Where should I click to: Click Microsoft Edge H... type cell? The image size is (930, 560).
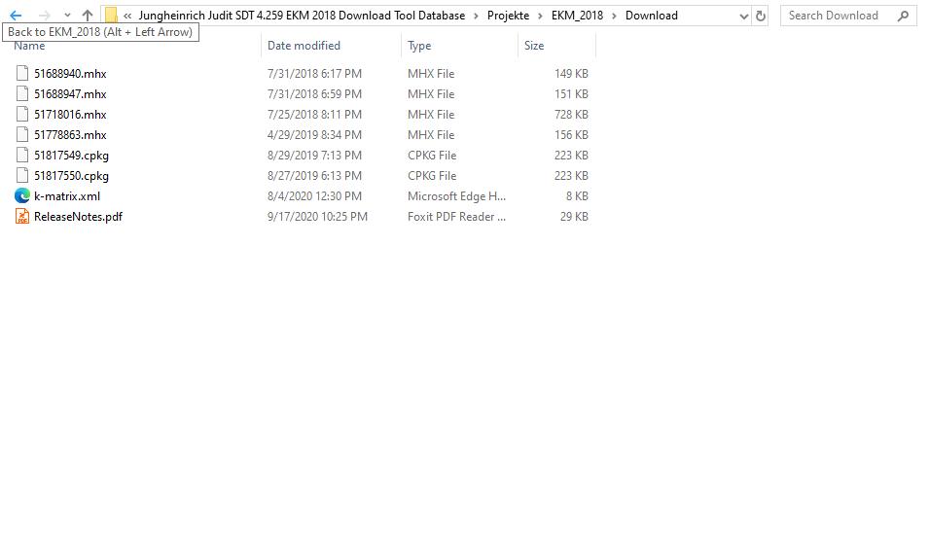pyautogui.click(x=456, y=196)
